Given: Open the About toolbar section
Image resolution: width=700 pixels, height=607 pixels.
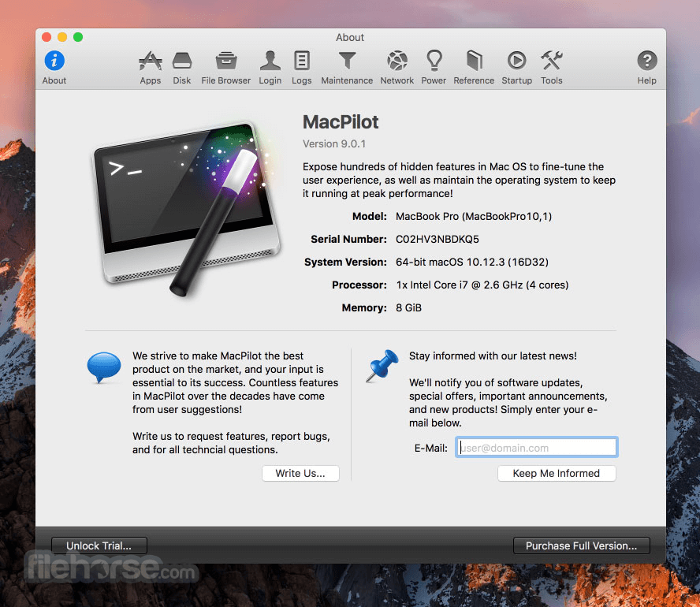Looking at the screenshot, I should click(x=54, y=67).
